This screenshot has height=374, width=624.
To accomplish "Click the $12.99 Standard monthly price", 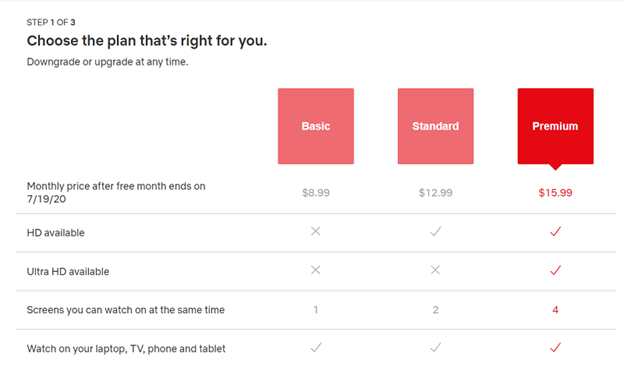I will point(435,193).
